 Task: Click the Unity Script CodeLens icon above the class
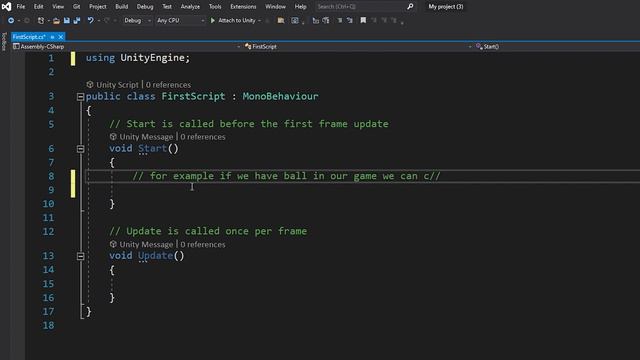(x=90, y=84)
